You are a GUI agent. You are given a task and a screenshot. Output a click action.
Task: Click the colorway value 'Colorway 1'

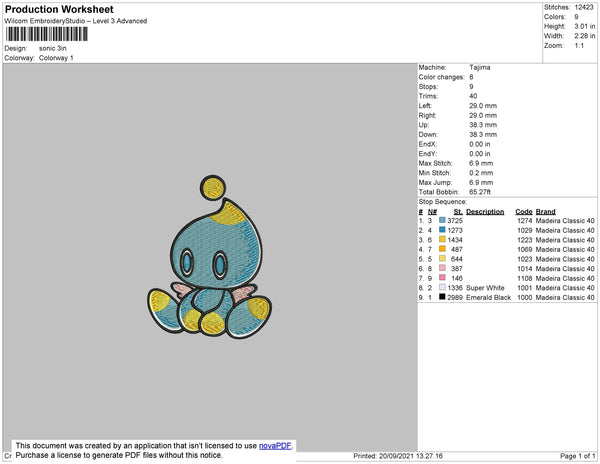coord(56,58)
